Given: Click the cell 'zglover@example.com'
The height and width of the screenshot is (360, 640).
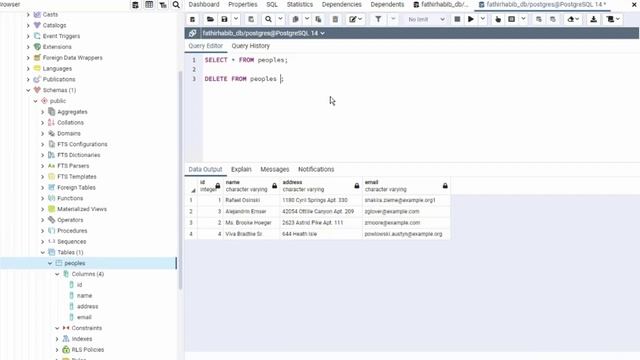Looking at the screenshot, I should point(406,211).
